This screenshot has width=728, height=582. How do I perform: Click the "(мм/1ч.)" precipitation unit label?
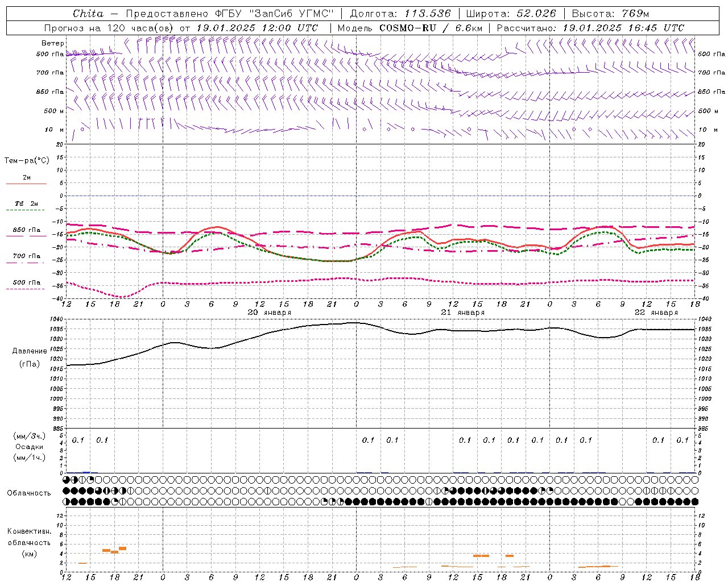coord(29,458)
